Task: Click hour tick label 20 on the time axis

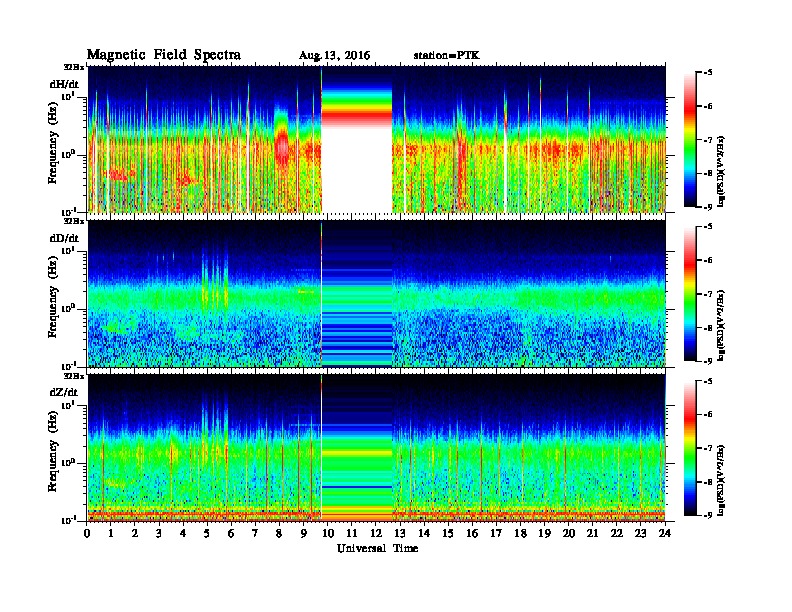Action: coord(569,534)
